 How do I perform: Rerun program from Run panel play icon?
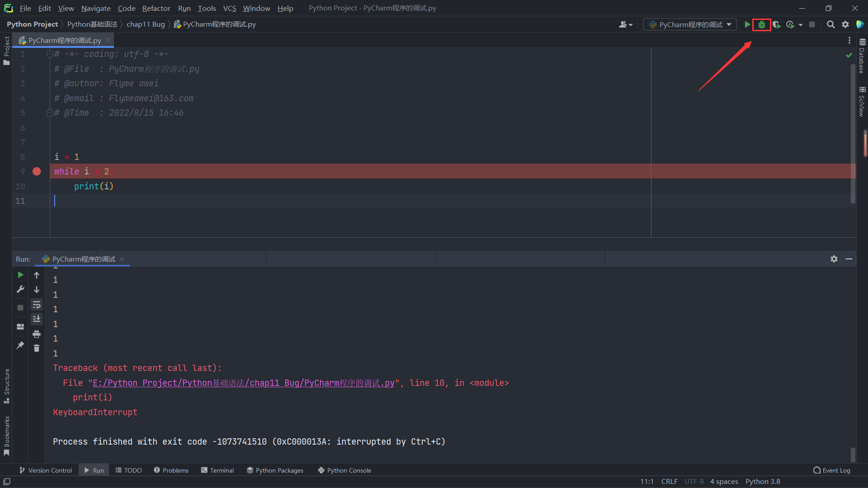click(20, 275)
